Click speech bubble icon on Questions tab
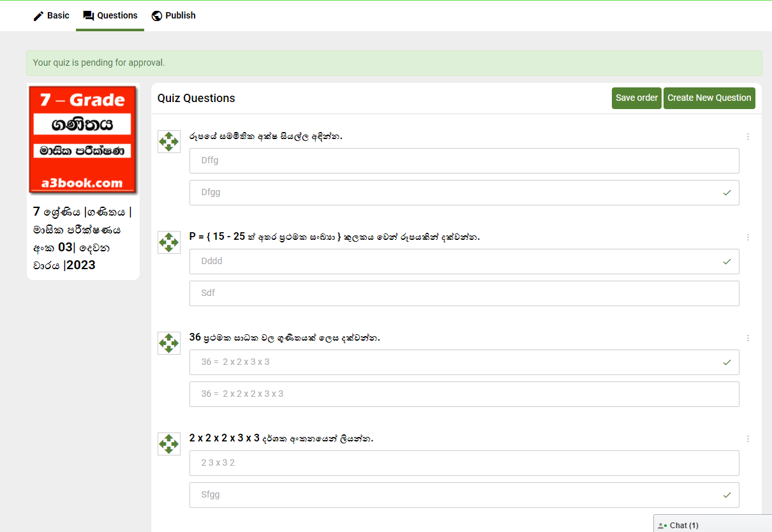772x532 pixels. click(89, 16)
